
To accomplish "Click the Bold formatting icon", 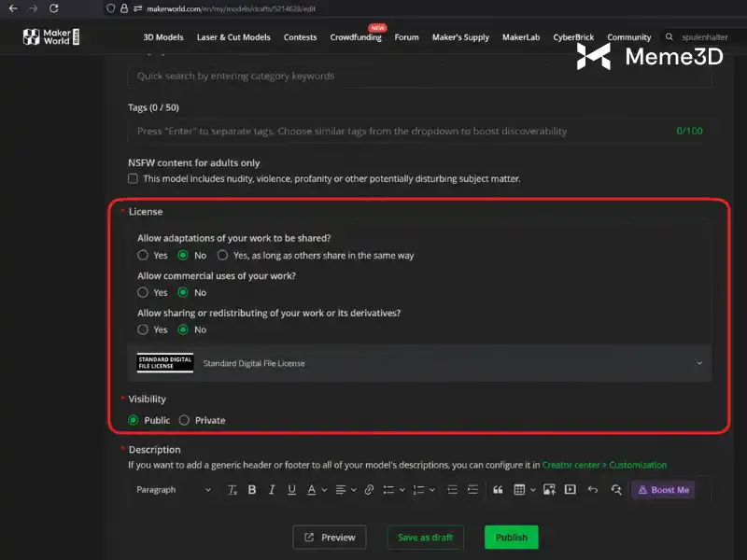I will pos(252,489).
